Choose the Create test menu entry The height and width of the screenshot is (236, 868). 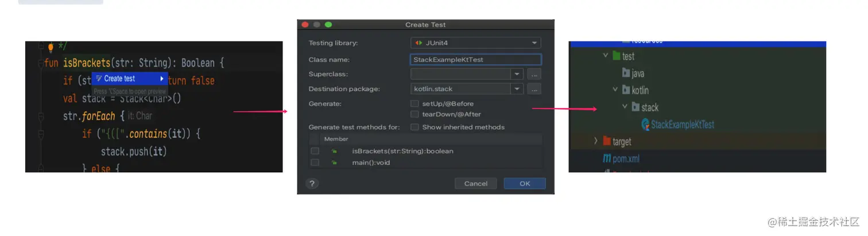click(129, 79)
